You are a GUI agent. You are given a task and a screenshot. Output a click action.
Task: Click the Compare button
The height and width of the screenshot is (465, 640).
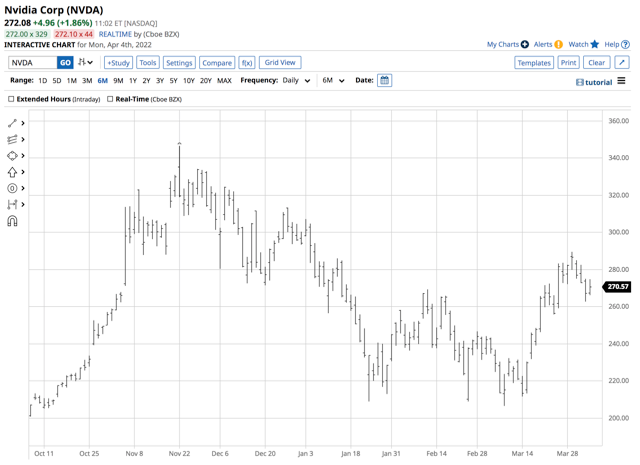(217, 62)
